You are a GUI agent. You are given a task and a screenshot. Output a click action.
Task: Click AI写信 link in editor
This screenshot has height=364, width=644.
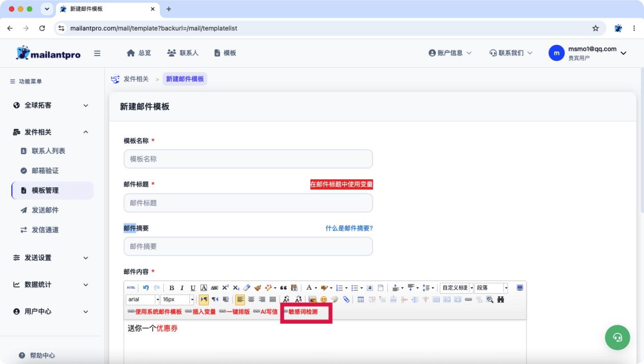266,312
